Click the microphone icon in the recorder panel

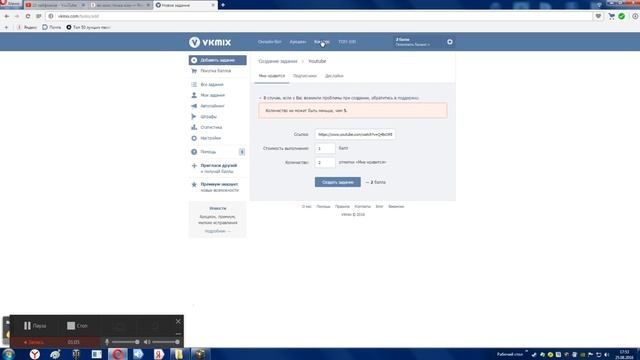pos(107,342)
